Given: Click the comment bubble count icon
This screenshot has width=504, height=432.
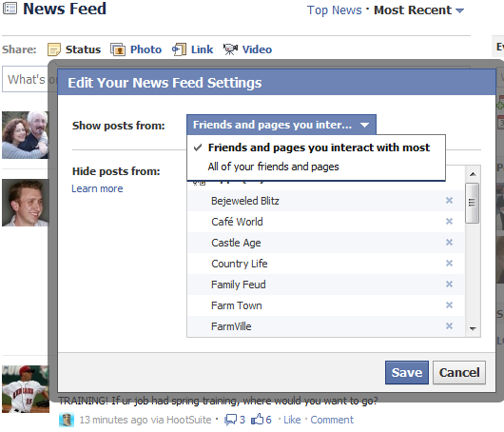Looking at the screenshot, I should tap(230, 420).
